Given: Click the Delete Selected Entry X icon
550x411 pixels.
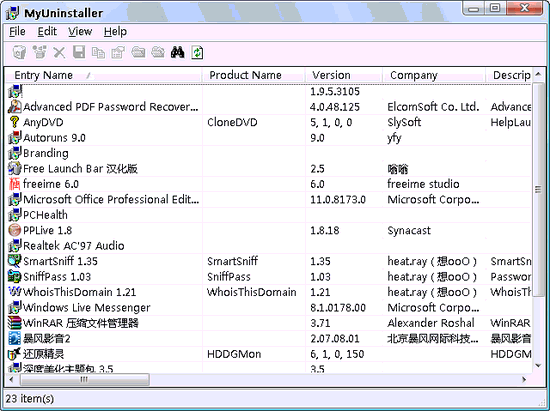Looking at the screenshot, I should click(59, 53).
